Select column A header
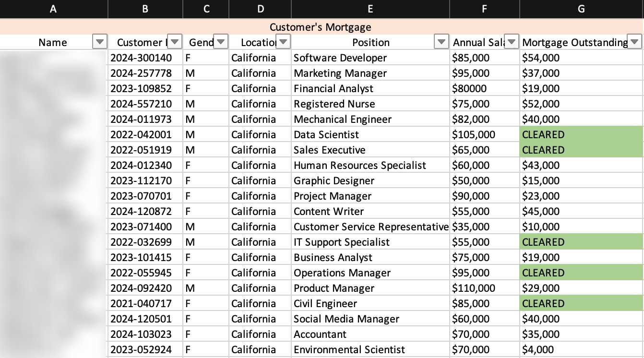Screen dimensions: 644x358 53,9
